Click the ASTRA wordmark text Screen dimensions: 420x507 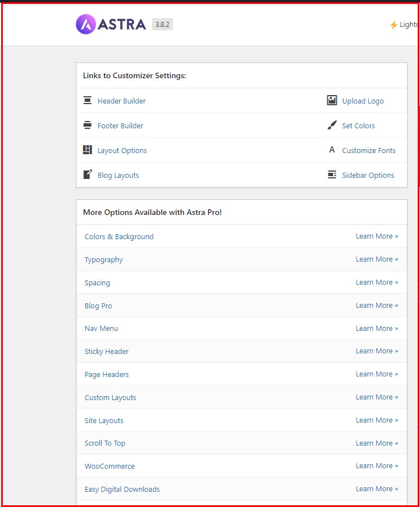click(x=122, y=24)
